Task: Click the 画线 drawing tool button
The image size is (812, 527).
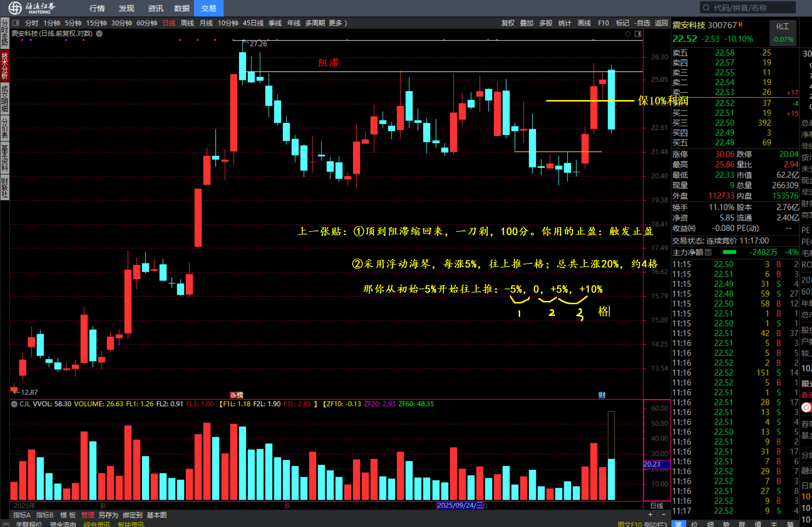Action: click(x=584, y=23)
